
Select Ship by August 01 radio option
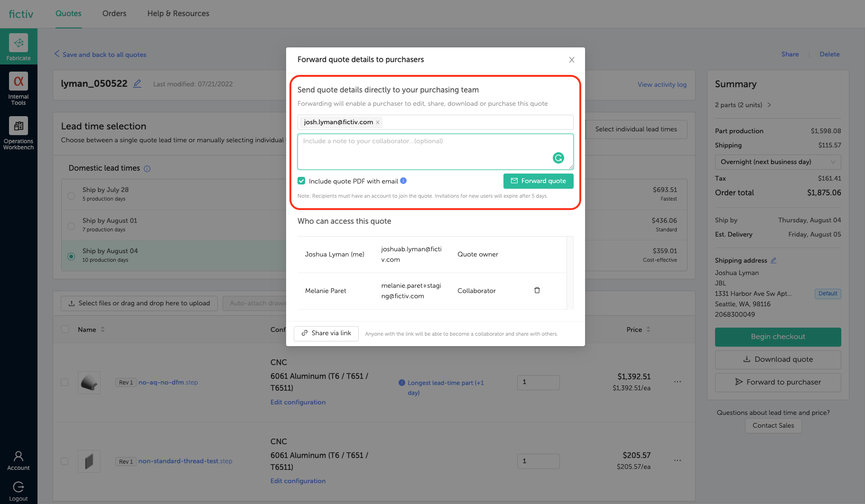[71, 226]
